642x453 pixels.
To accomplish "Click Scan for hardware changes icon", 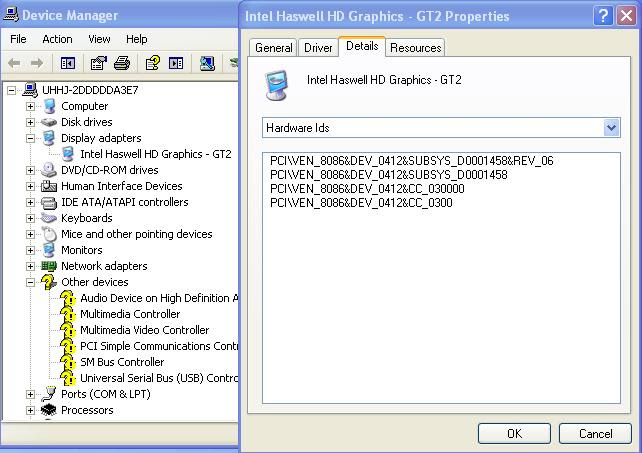I will [x=207, y=63].
